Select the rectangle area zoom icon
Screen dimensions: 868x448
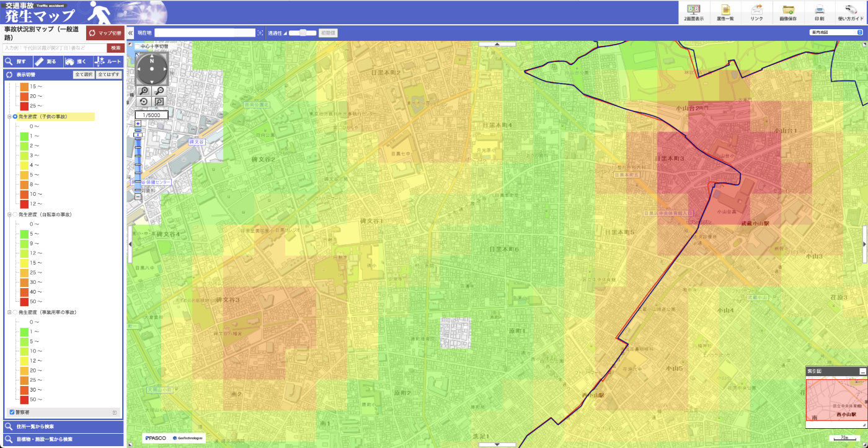click(x=159, y=102)
